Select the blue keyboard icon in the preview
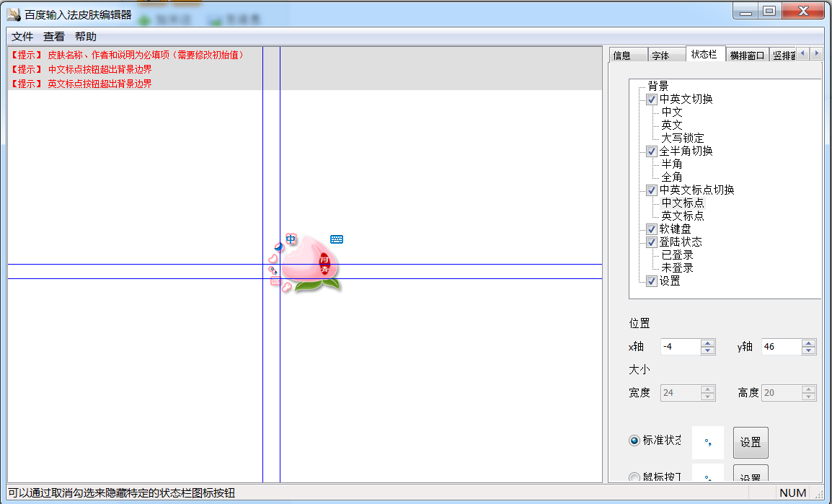This screenshot has height=504, width=832. [x=337, y=239]
